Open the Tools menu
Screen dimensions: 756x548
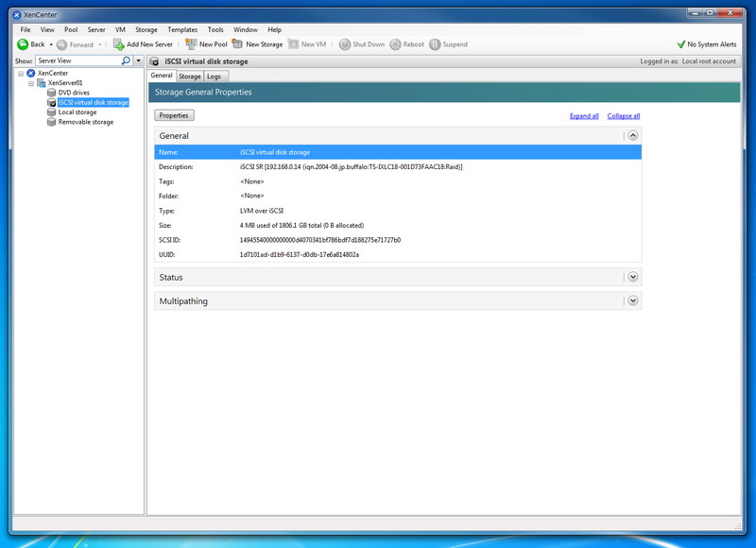pos(215,30)
